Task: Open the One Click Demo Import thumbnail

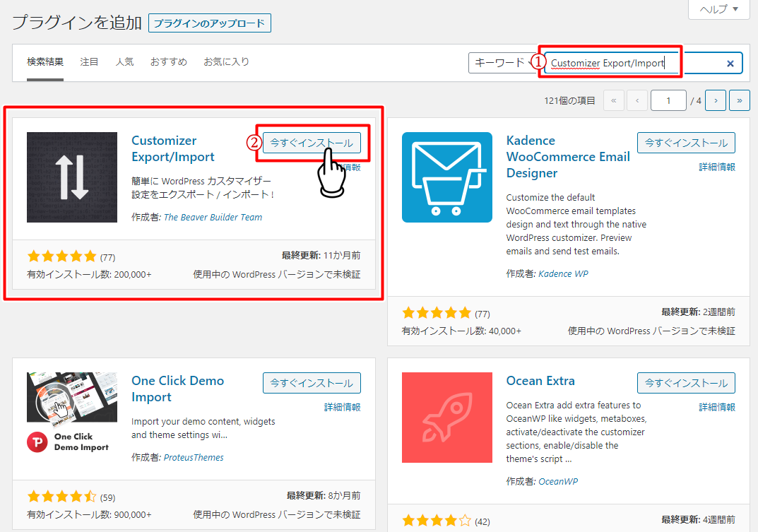Action: pyautogui.click(x=72, y=413)
